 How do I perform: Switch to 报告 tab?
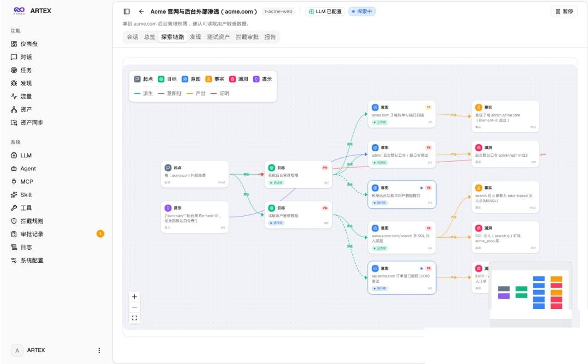[270, 37]
